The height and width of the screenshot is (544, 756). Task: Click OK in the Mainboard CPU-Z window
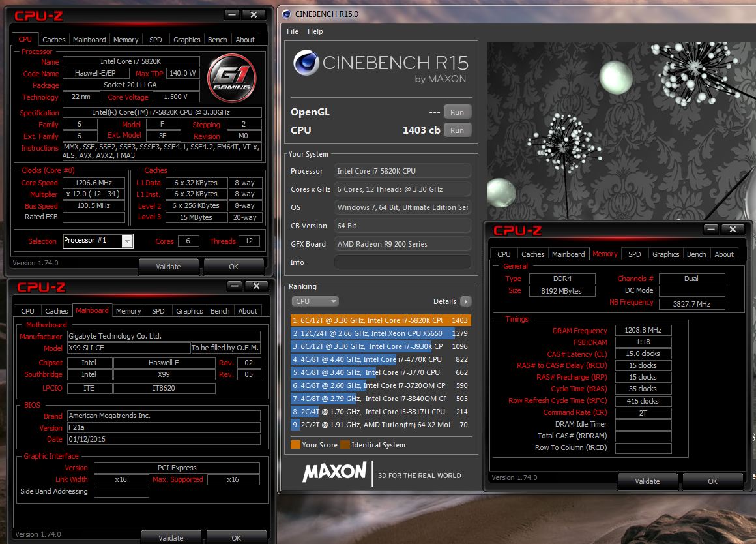(x=236, y=537)
